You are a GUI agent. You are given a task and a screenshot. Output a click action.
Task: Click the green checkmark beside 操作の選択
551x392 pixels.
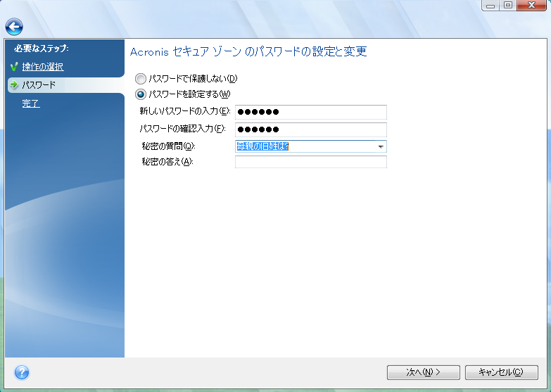(x=13, y=67)
